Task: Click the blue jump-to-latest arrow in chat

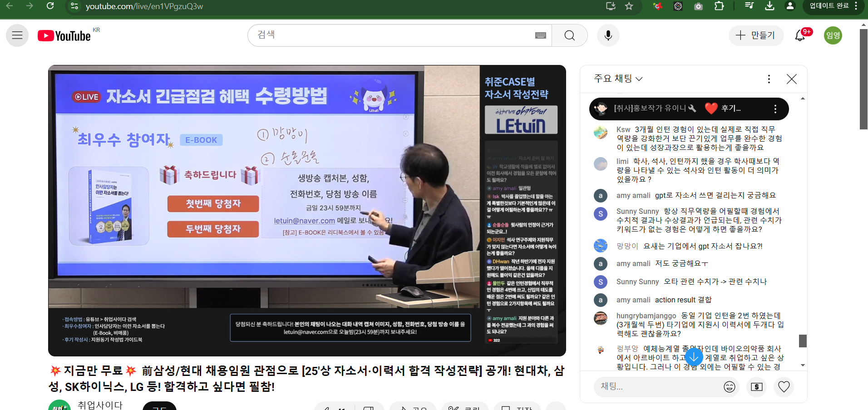Action: coord(694,357)
